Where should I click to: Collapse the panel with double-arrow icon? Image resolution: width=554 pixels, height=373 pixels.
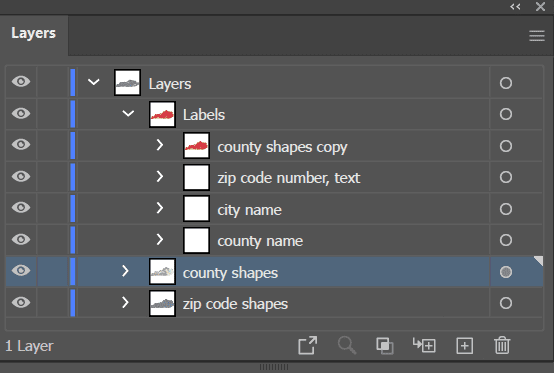(515, 6)
